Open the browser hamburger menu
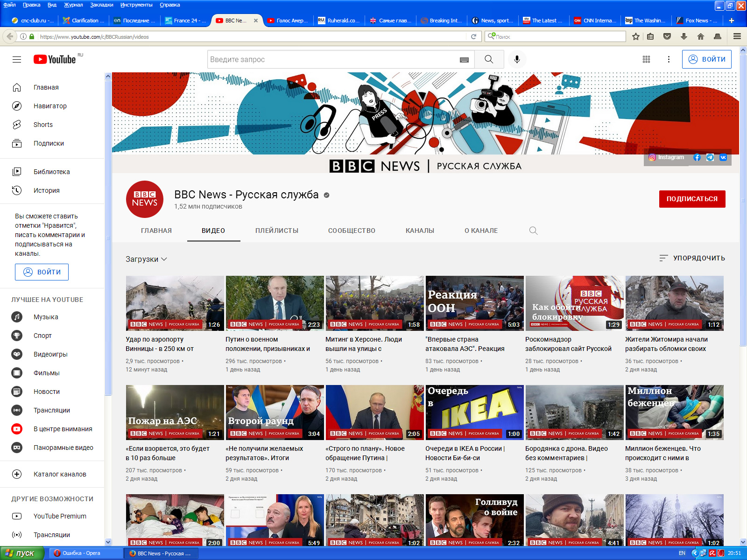This screenshot has height=560, width=747. pos(737,36)
